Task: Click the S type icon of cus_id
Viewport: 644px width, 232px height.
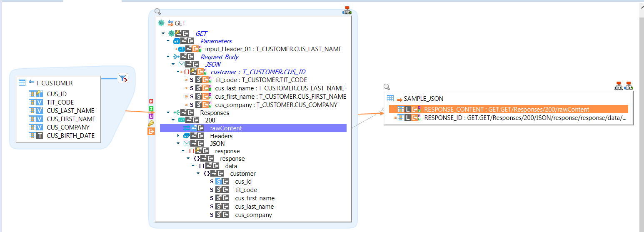Action: tap(219, 182)
